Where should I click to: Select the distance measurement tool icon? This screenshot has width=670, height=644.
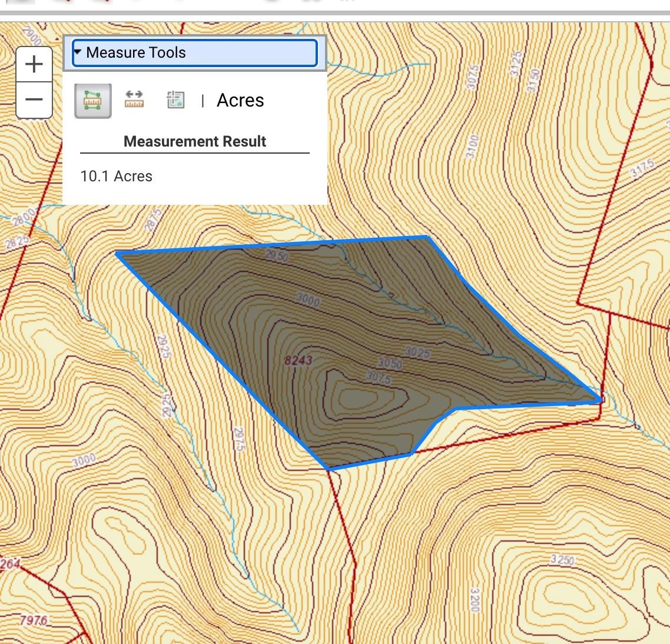[134, 99]
